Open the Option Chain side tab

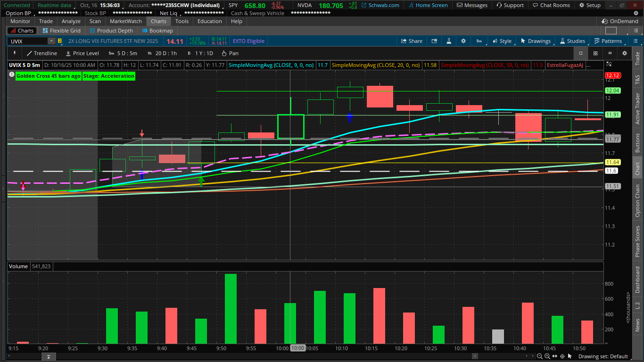pyautogui.click(x=637, y=201)
